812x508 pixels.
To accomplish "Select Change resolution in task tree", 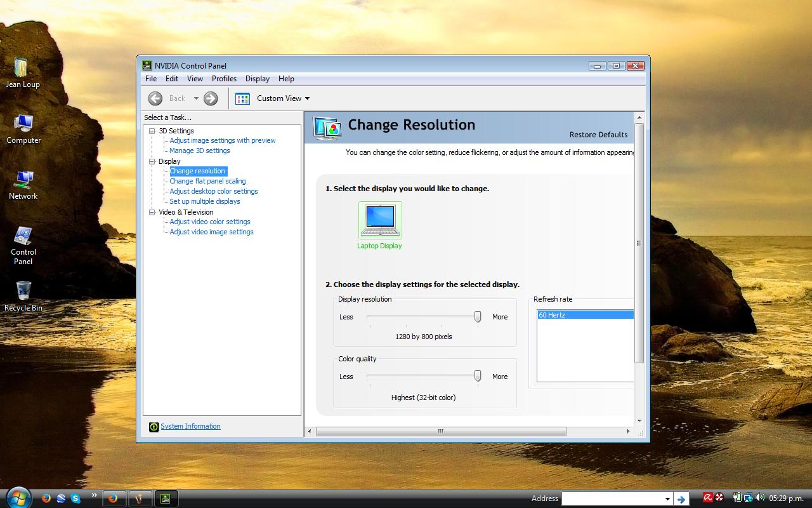I will point(197,171).
